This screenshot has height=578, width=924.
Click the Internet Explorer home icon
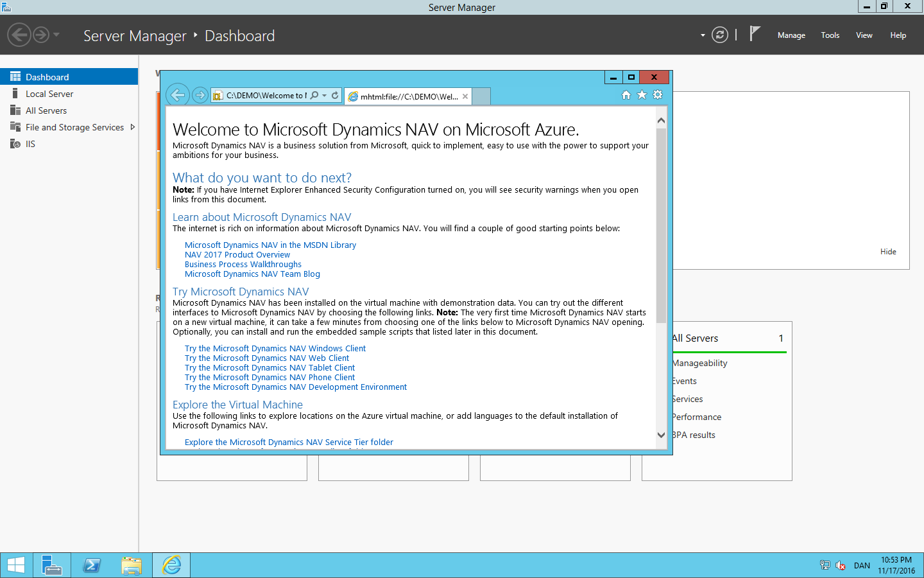pos(626,95)
